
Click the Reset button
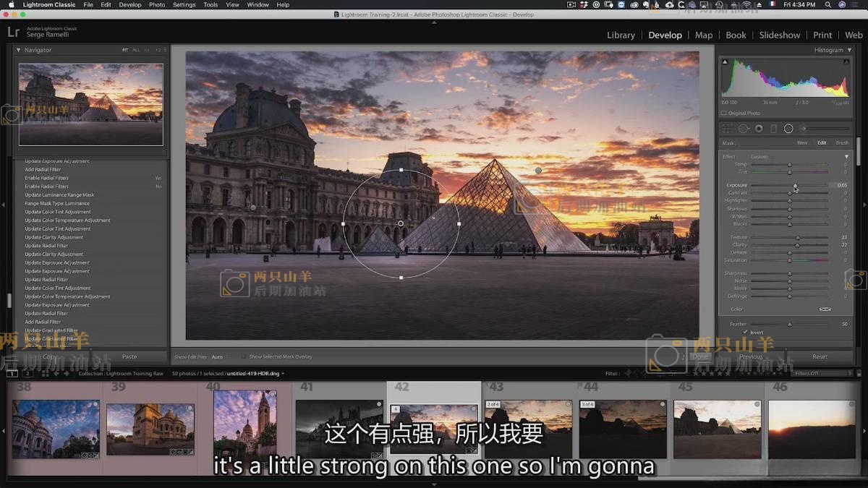(x=820, y=356)
